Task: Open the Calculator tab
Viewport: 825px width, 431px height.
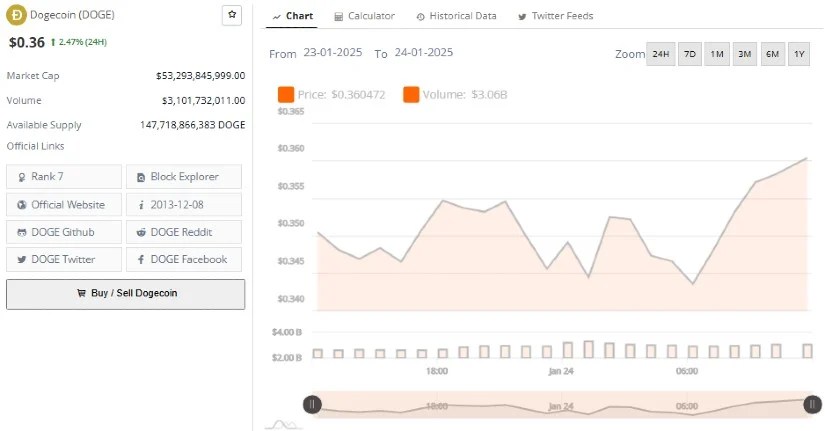Action: point(364,16)
